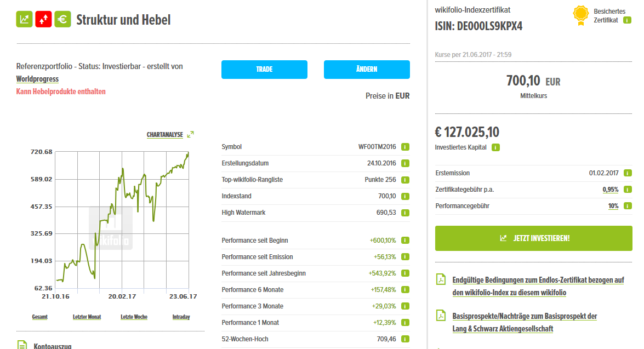Click the JETZT INVESTIEREN! button
The height and width of the screenshot is (349, 644).
click(x=534, y=238)
